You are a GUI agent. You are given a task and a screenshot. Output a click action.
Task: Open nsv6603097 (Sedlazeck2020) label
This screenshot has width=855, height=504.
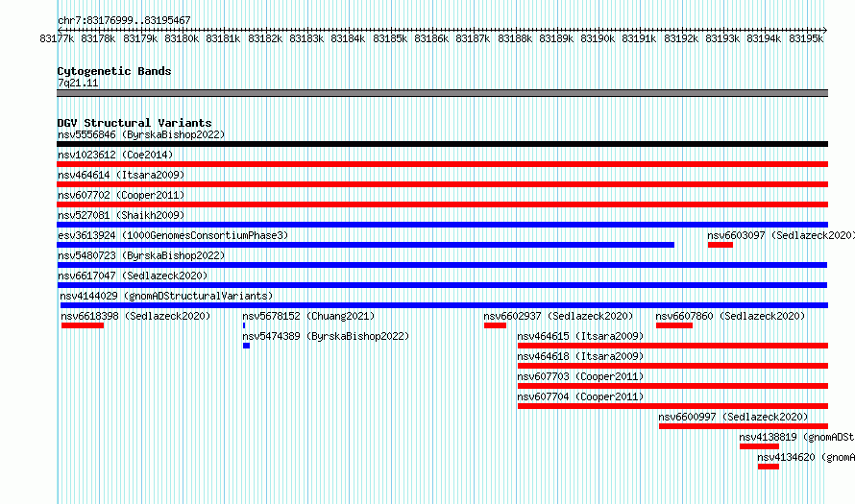click(781, 235)
